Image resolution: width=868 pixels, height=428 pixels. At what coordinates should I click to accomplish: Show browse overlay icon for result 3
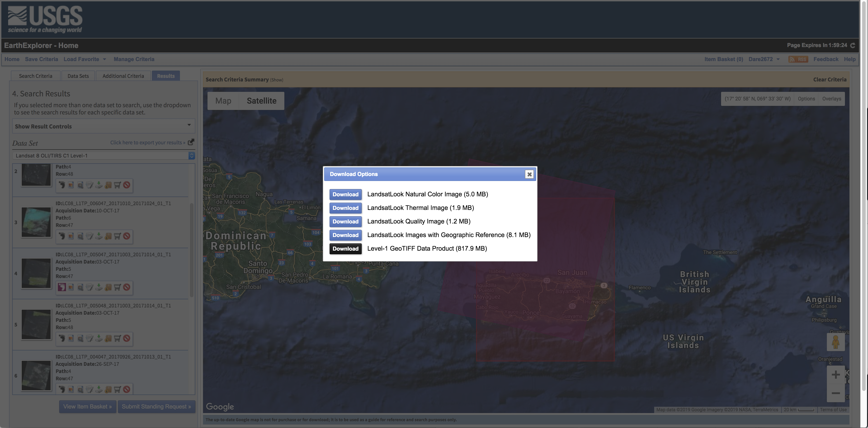[71, 236]
